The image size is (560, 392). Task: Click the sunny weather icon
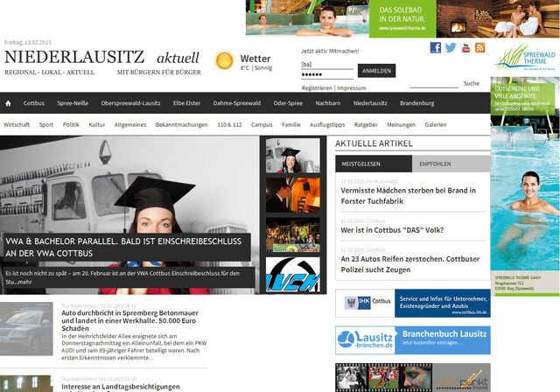(x=225, y=60)
